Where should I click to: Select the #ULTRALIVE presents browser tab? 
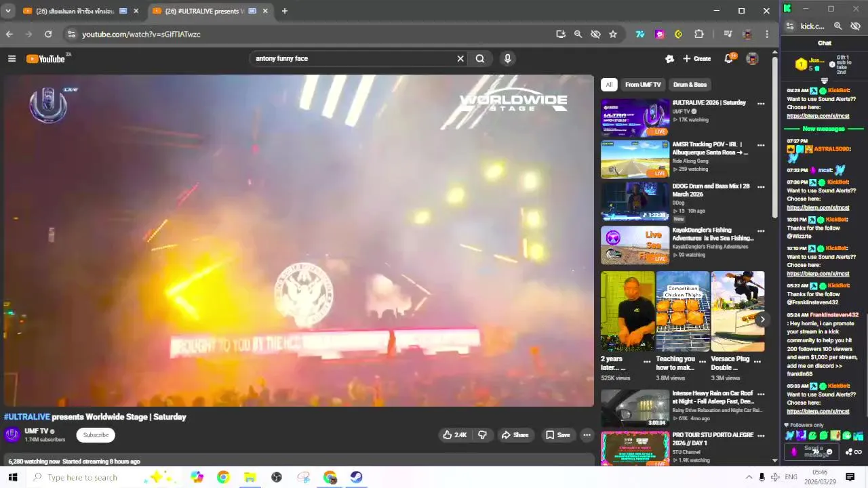click(x=210, y=11)
